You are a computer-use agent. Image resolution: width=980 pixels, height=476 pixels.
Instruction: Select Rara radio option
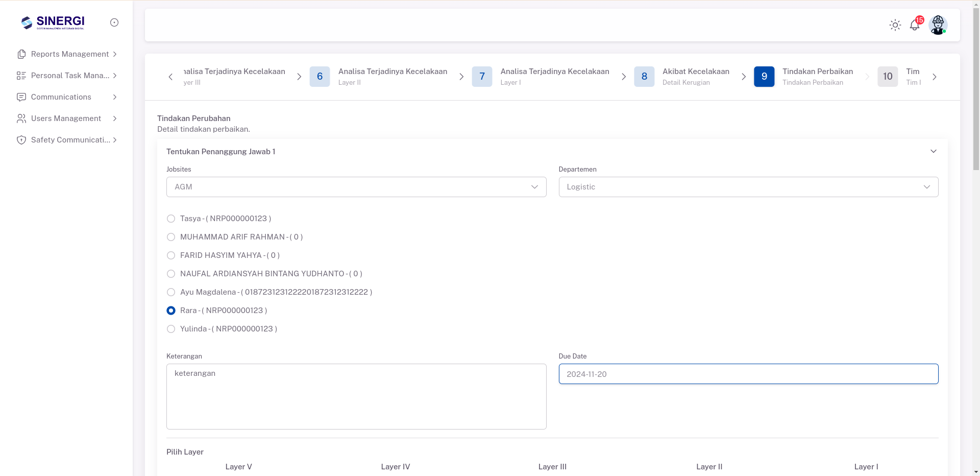point(171,311)
